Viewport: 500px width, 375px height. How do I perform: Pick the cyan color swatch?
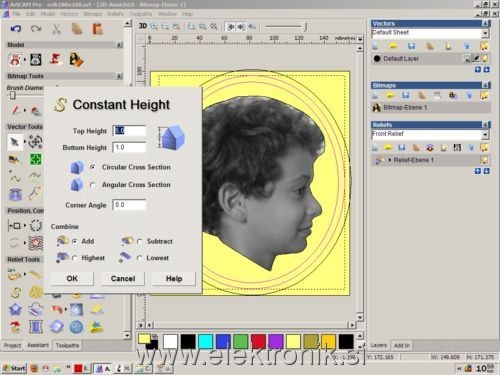(205, 342)
